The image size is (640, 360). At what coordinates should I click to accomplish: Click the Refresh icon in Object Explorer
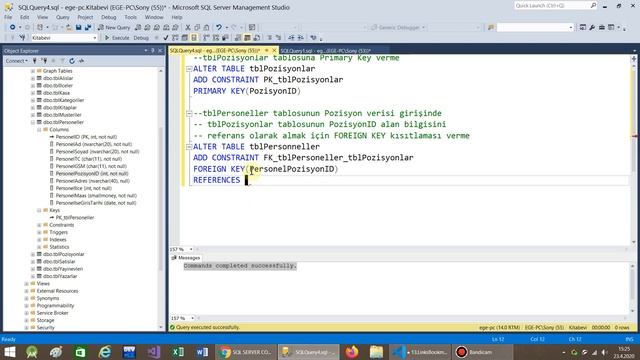pos(72,61)
